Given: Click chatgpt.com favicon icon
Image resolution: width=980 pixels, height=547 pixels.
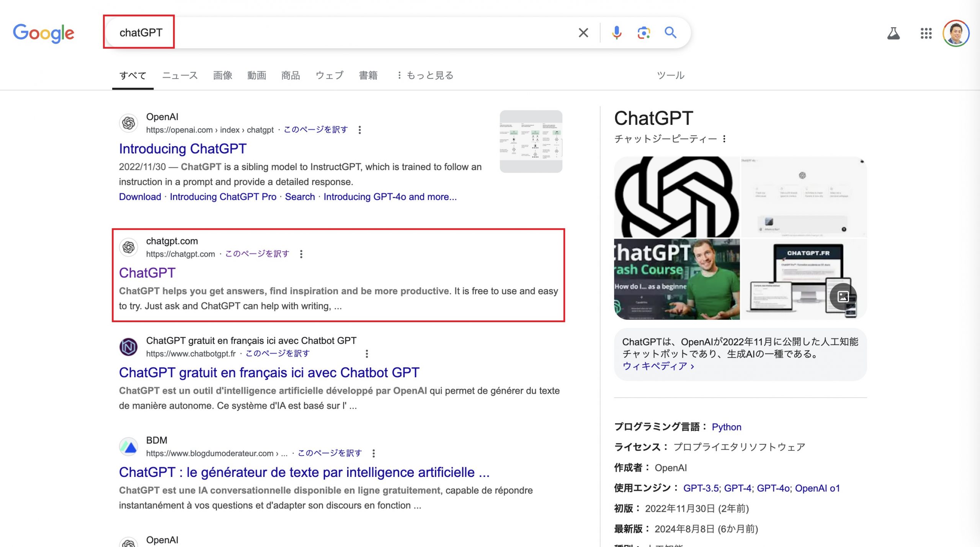Looking at the screenshot, I should [x=129, y=247].
